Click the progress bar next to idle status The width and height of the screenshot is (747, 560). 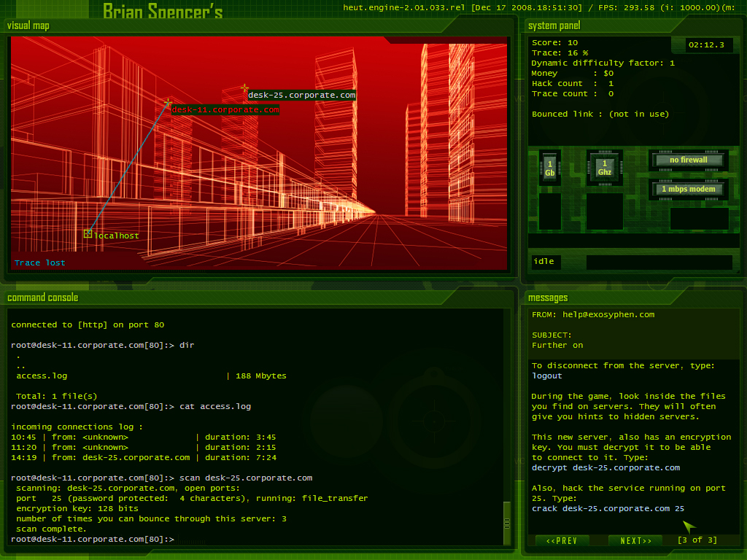(x=659, y=262)
